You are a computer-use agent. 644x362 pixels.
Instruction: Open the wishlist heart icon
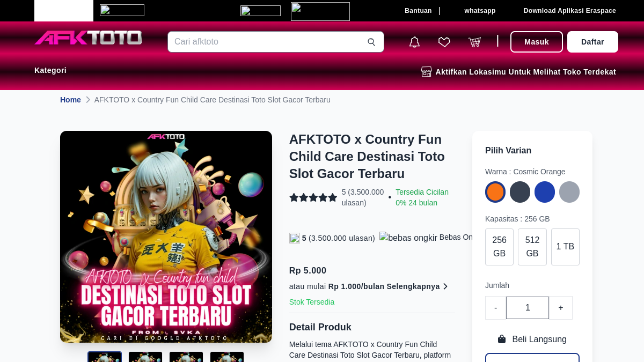tap(444, 42)
